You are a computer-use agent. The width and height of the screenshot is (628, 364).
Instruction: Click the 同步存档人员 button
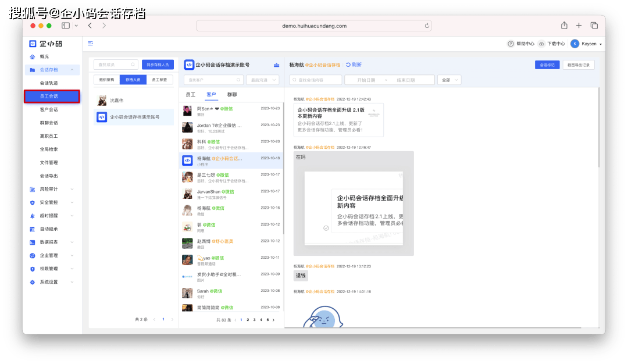coord(158,65)
